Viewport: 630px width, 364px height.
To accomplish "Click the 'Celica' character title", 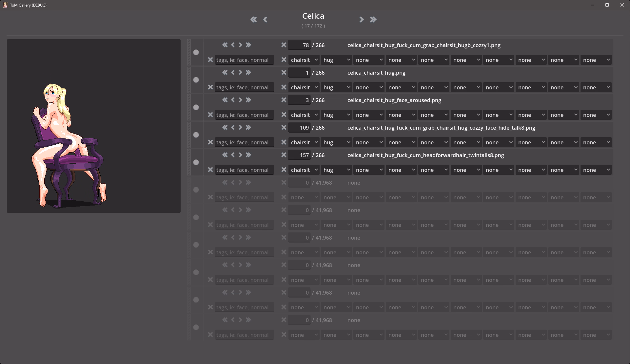I will pos(313,16).
